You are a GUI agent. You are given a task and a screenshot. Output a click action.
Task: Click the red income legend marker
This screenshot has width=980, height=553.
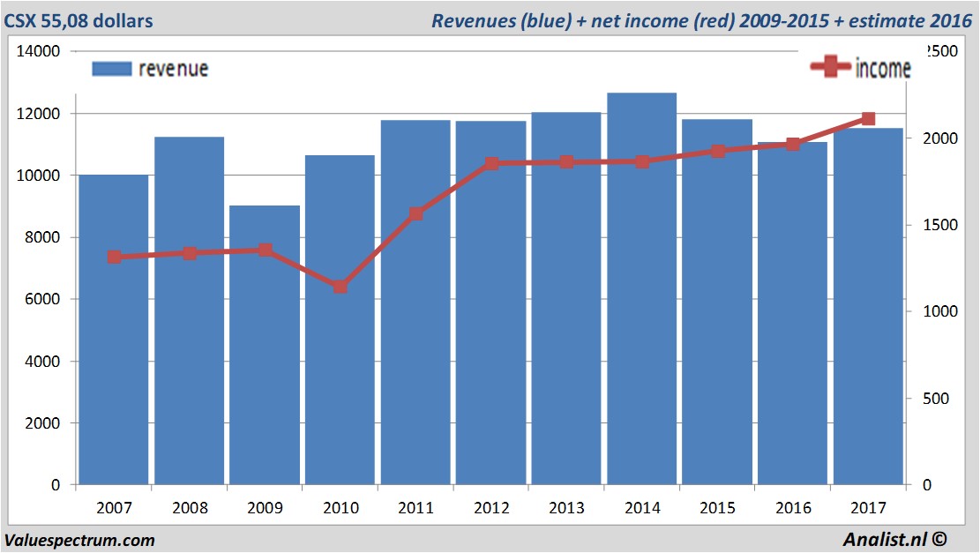pos(831,67)
